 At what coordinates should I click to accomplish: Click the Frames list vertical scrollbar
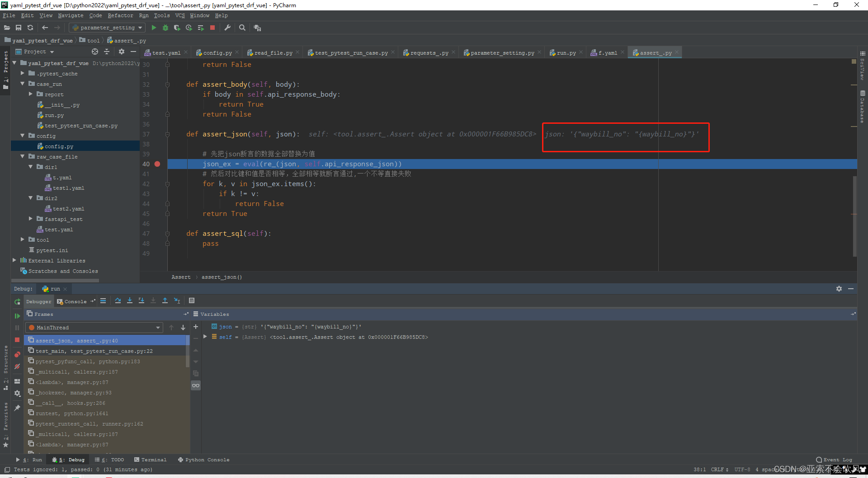188,351
